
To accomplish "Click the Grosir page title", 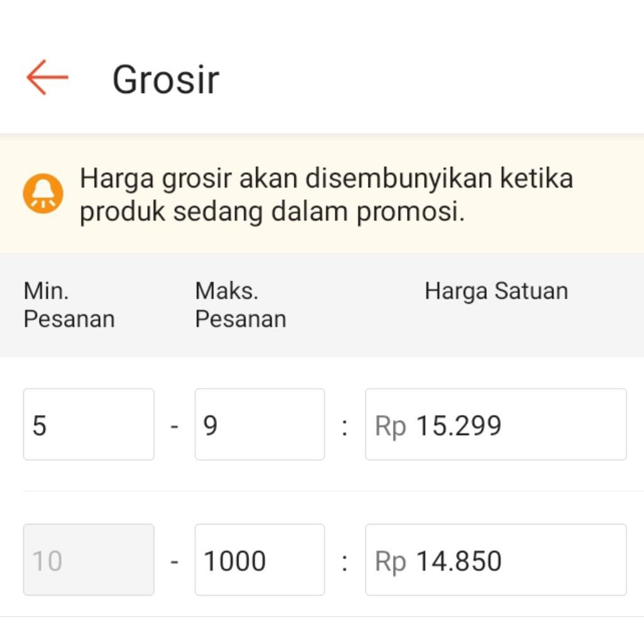I will pos(165,80).
